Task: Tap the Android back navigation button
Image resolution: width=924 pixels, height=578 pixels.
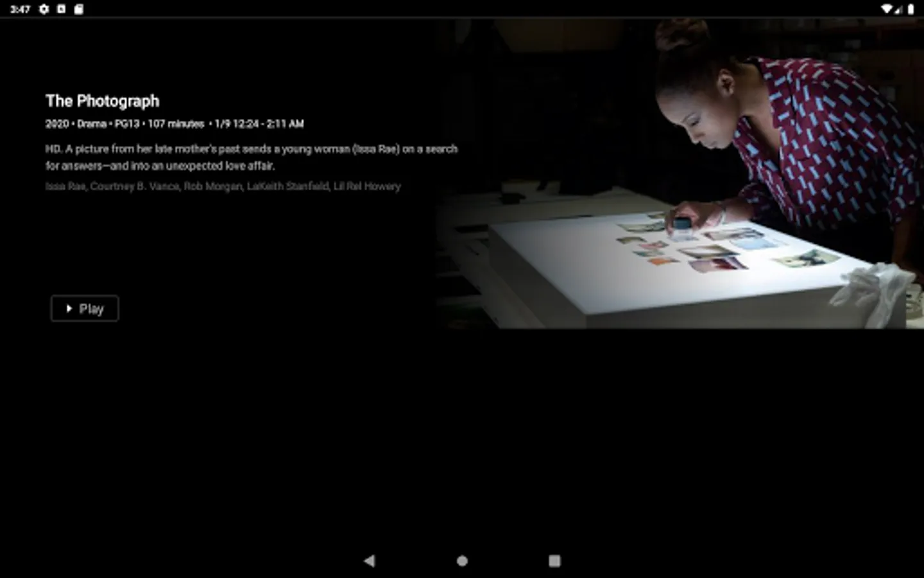Action: click(x=369, y=561)
